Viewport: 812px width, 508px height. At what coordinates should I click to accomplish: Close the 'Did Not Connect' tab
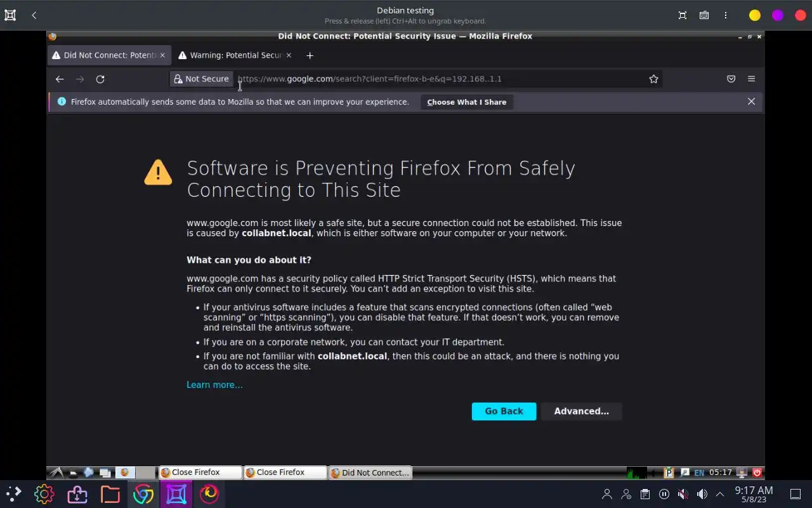[162, 55]
